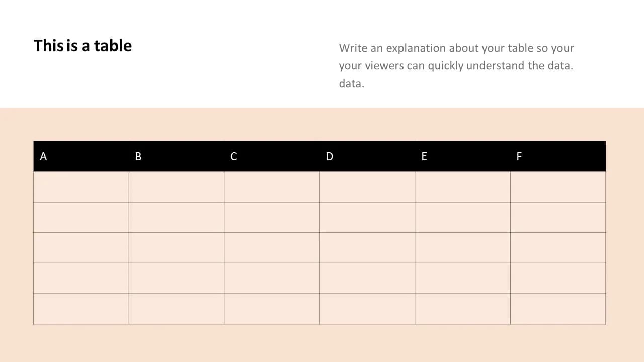Click second row cell under column E

[x=462, y=217]
